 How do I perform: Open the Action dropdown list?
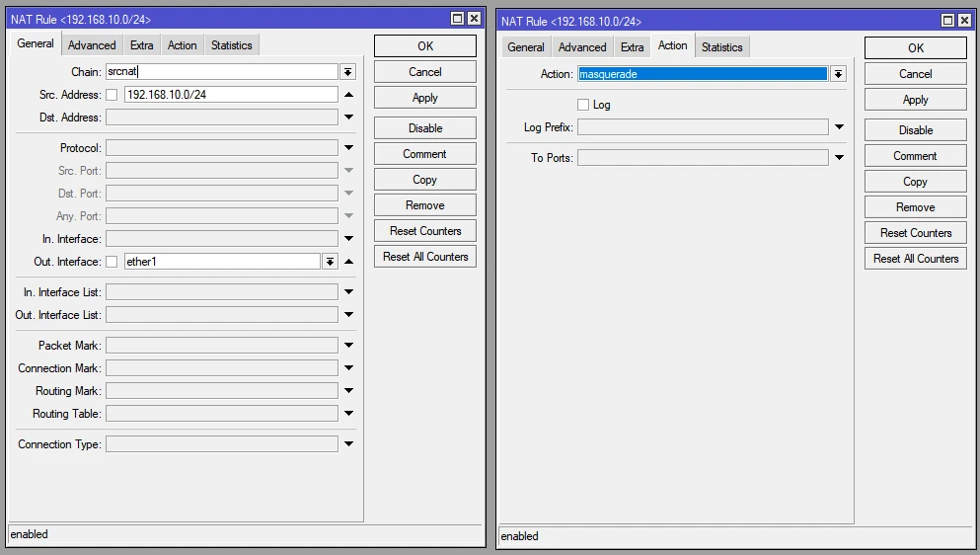point(838,74)
